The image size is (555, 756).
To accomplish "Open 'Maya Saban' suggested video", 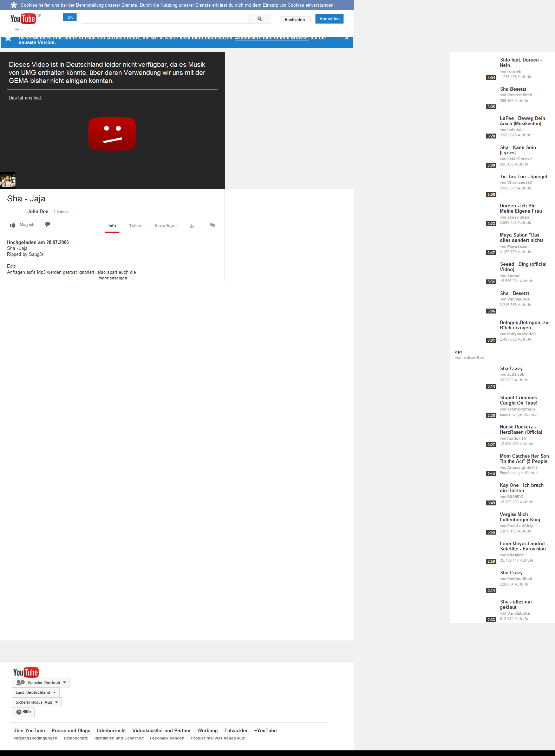I will coord(522,238).
